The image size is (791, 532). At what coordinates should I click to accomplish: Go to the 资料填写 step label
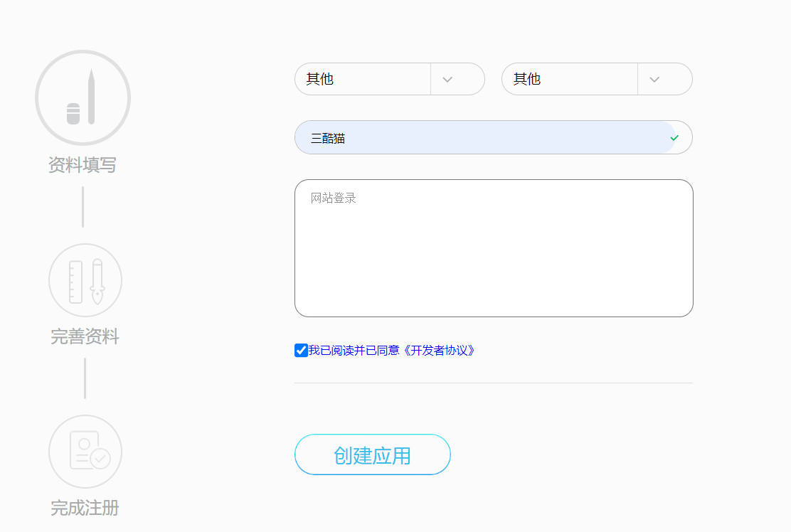[83, 165]
